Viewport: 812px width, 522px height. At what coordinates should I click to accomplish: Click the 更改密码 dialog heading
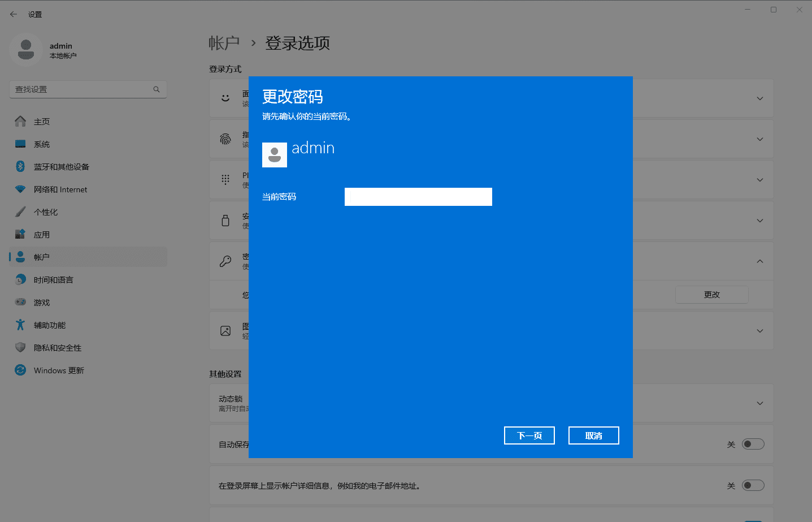pos(293,97)
